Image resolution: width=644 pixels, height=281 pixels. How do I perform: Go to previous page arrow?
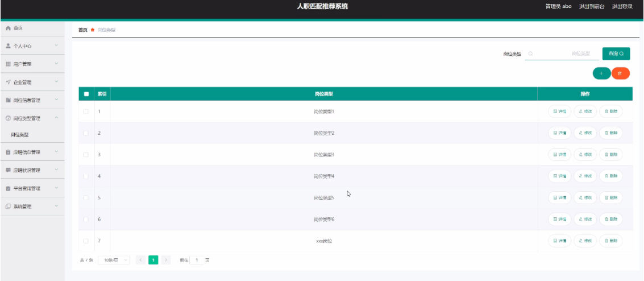coord(140,260)
